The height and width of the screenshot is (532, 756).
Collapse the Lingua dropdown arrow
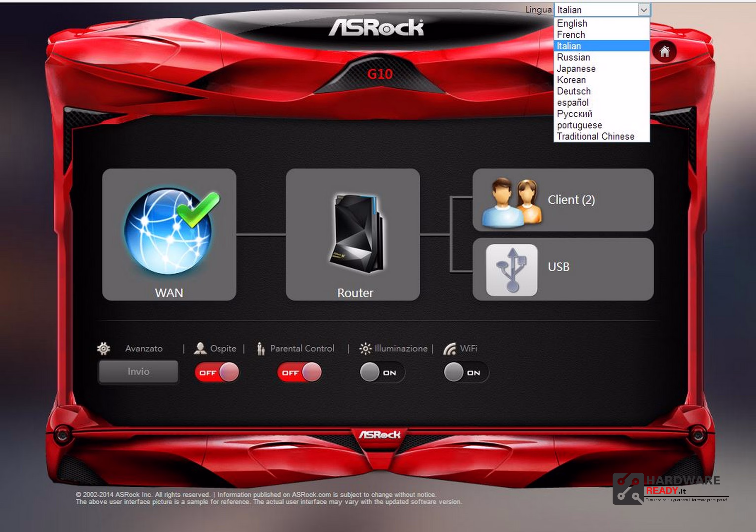point(644,10)
